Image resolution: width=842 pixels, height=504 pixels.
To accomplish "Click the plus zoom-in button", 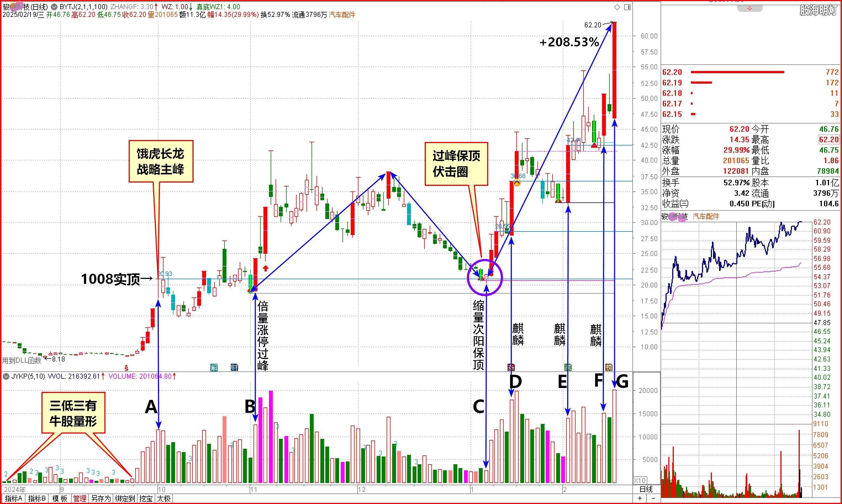I will point(640,498).
